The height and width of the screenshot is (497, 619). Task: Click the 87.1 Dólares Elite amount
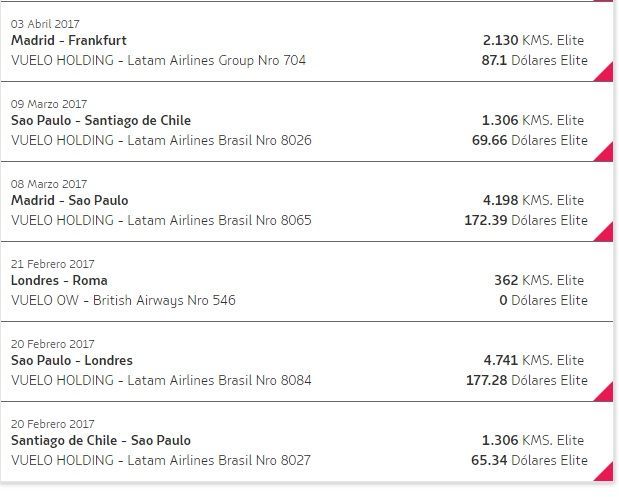pos(534,60)
